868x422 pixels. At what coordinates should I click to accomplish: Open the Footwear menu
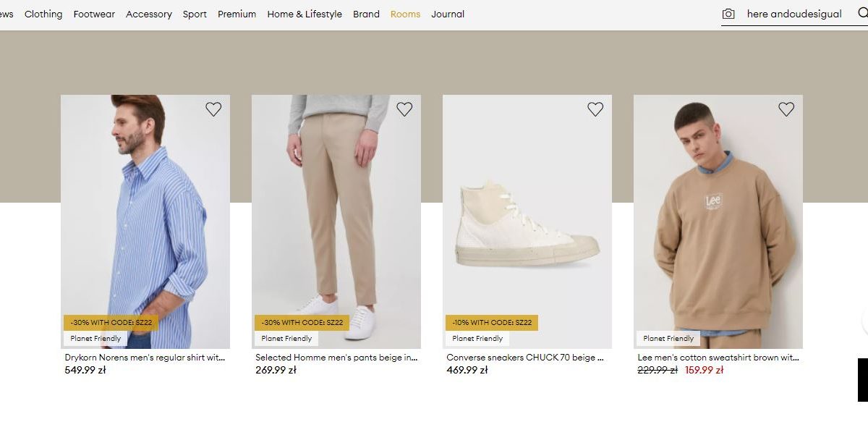tap(94, 14)
